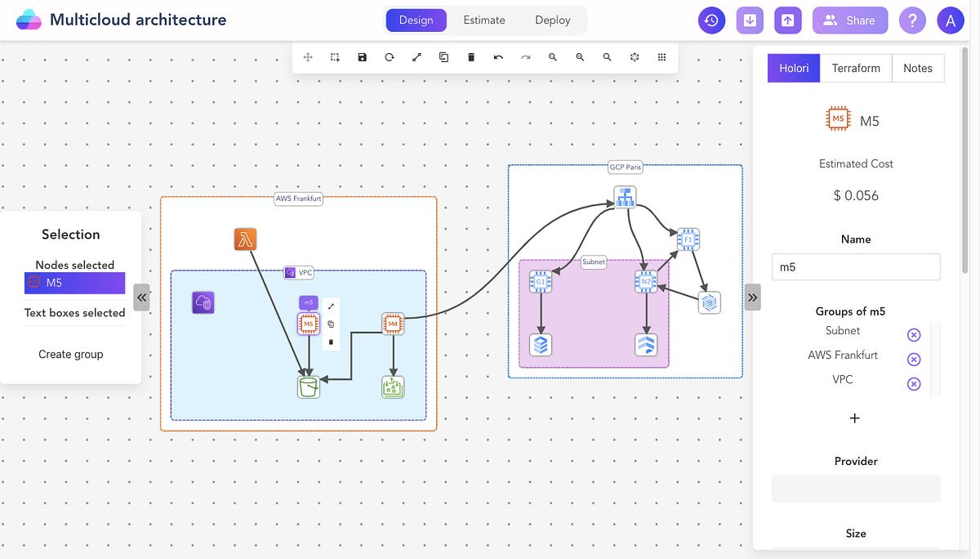This screenshot has height=559, width=980.
Task: Save the diagram using the save icon
Action: pyautogui.click(x=362, y=57)
